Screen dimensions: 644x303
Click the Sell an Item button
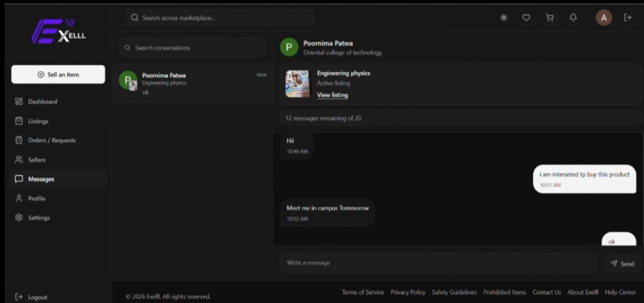pos(58,74)
